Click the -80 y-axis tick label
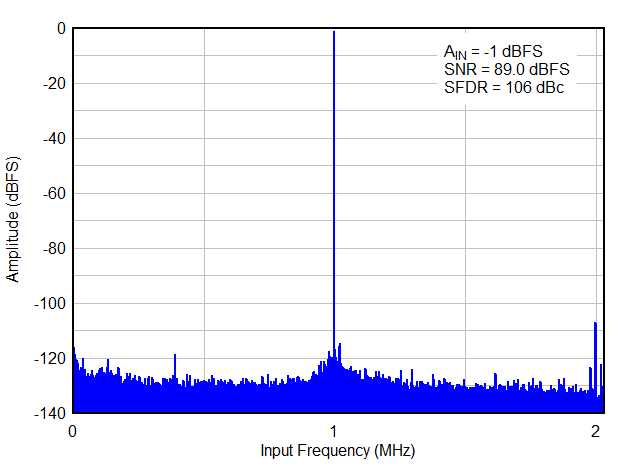The image size is (626, 469). (x=53, y=248)
